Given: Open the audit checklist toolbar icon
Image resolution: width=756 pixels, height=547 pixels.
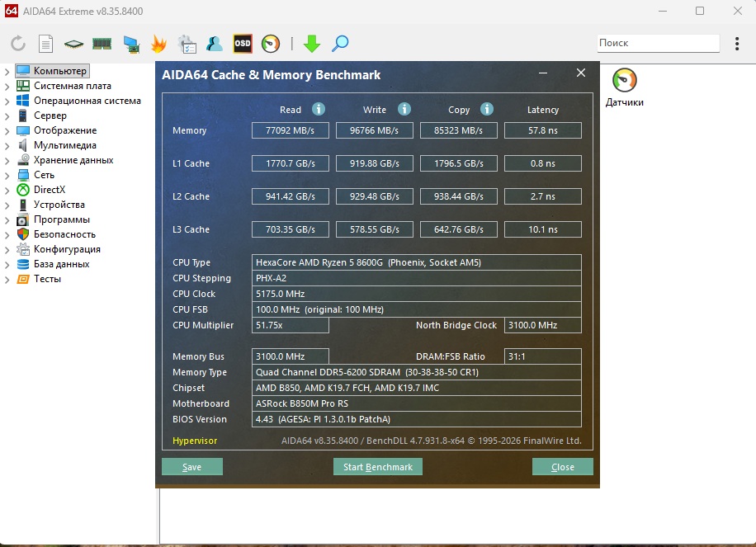Looking at the screenshot, I should [x=187, y=44].
